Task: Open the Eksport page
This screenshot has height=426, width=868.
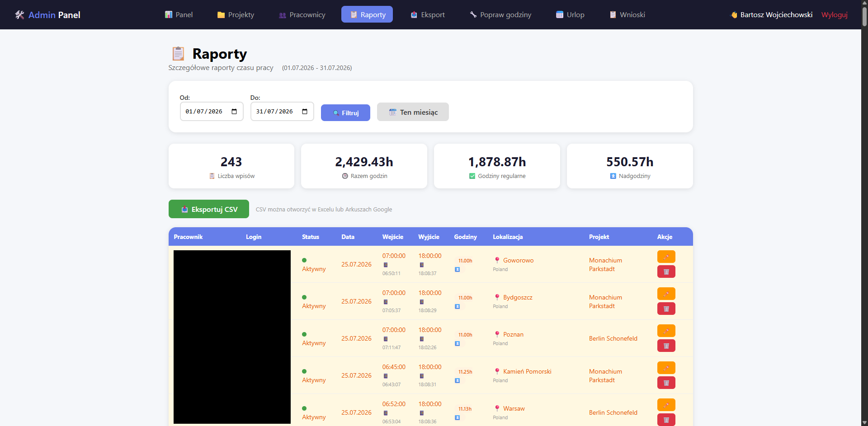Action: pos(428,14)
